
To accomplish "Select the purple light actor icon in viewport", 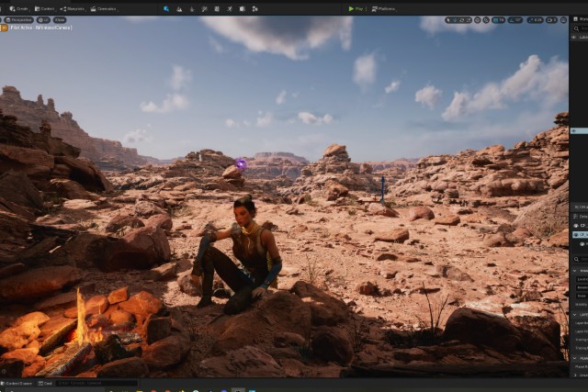I will [x=241, y=164].
